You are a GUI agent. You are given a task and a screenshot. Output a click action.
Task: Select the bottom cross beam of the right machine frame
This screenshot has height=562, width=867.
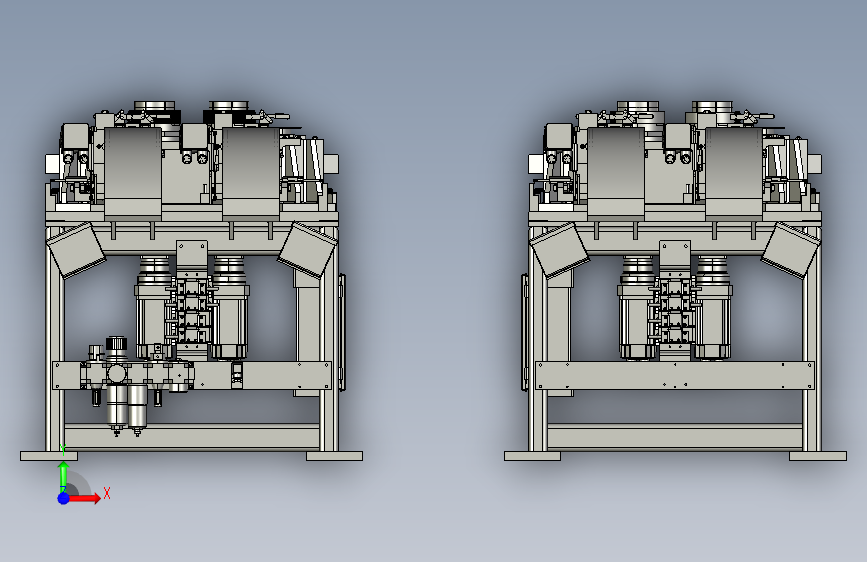675,436
